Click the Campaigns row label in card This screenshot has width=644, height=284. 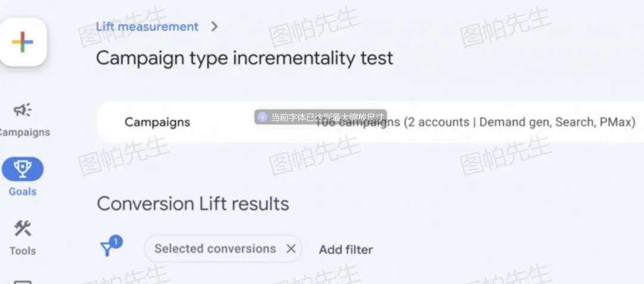(x=157, y=123)
